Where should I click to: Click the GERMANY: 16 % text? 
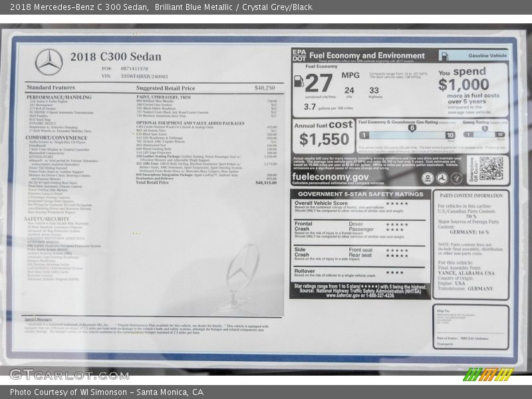[469, 232]
